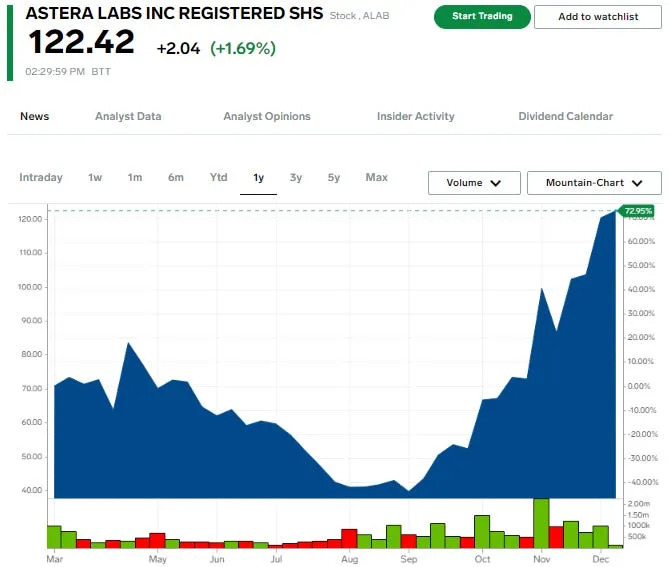Switch to Analyst Data tab
669x567 pixels.
[x=128, y=116]
